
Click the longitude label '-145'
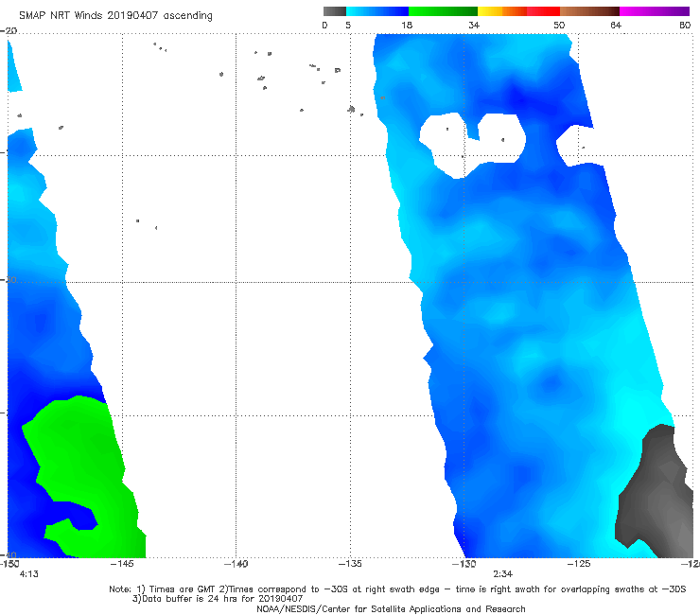coord(122,564)
